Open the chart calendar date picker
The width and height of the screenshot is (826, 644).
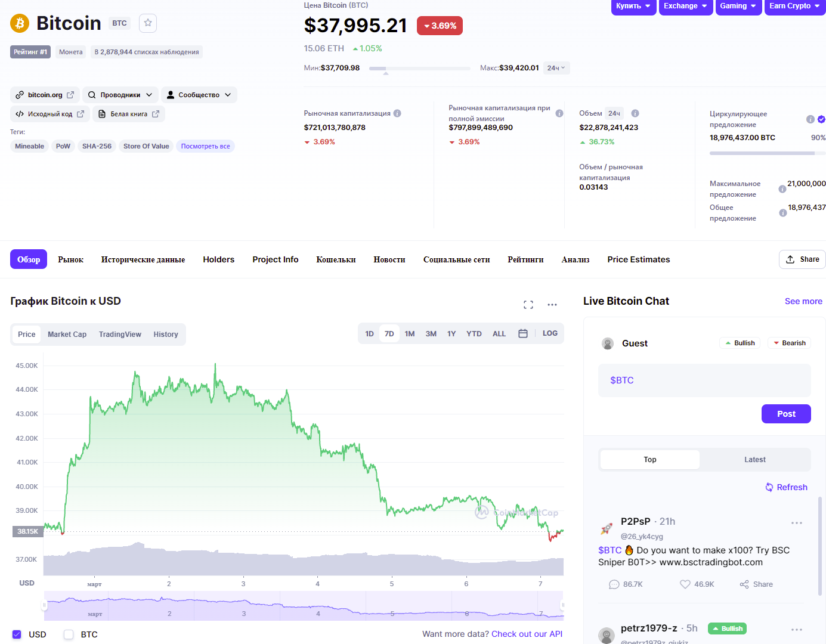click(523, 333)
